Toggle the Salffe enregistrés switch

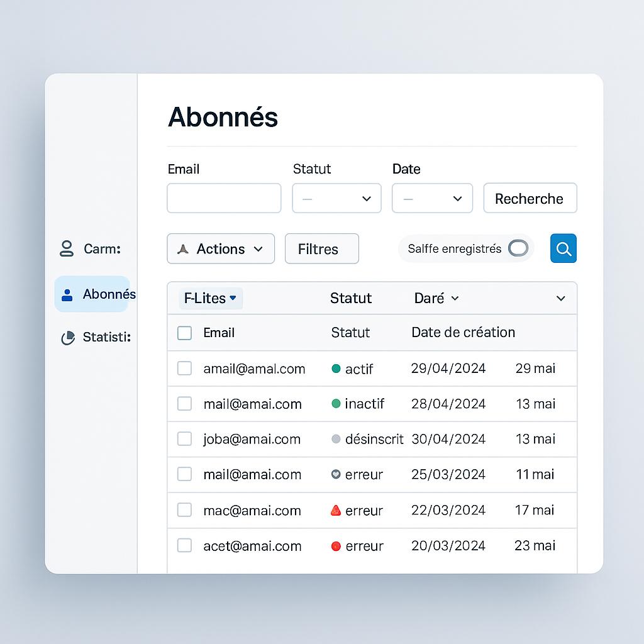click(x=518, y=248)
